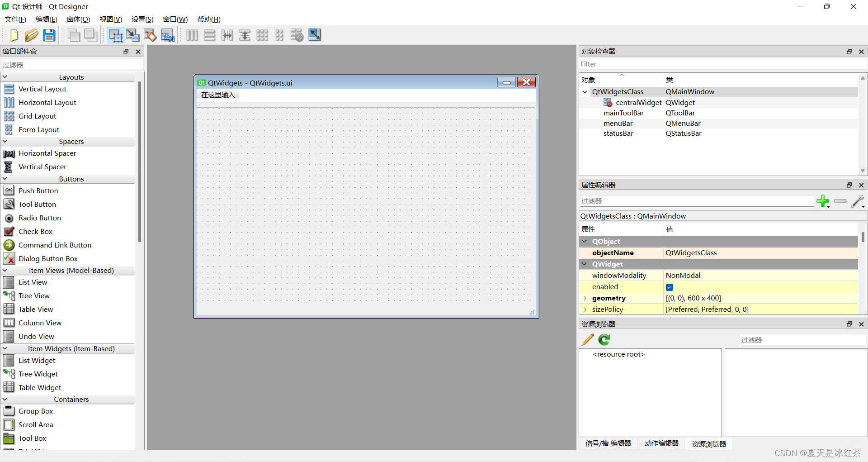Collapse the Layouts category
Image resolution: width=868 pixels, height=462 pixels.
coord(5,77)
